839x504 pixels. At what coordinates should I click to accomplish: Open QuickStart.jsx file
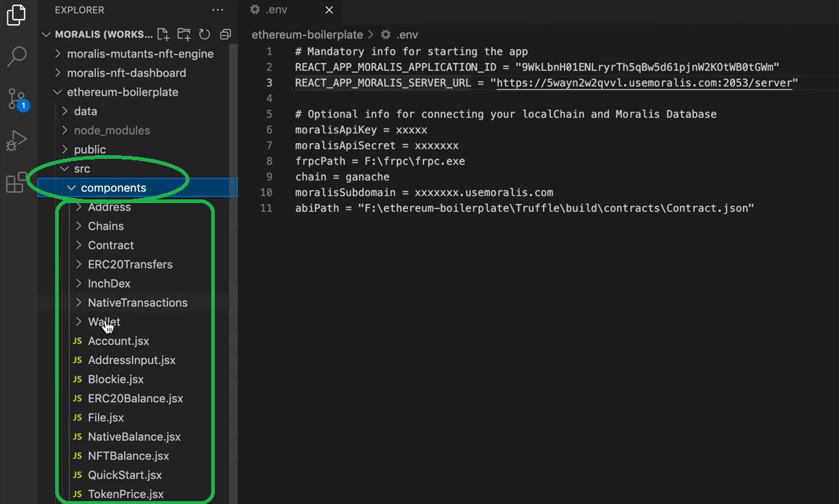(125, 475)
